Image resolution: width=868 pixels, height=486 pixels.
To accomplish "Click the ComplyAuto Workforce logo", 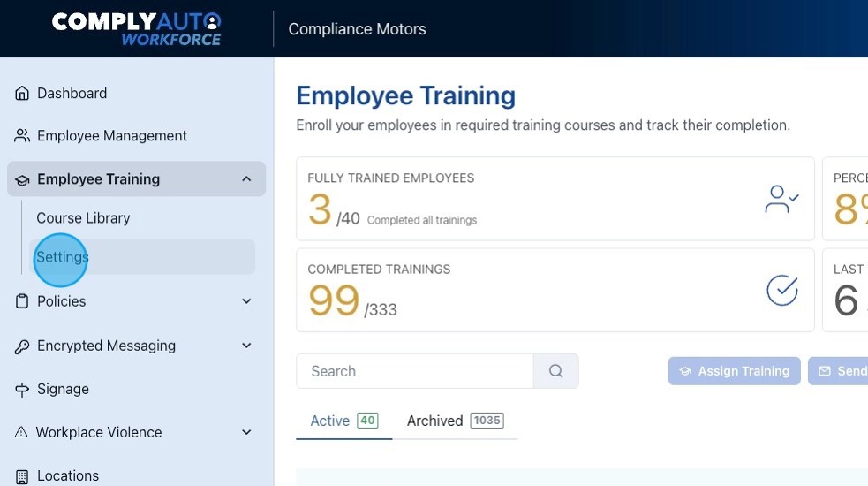I will tap(137, 28).
